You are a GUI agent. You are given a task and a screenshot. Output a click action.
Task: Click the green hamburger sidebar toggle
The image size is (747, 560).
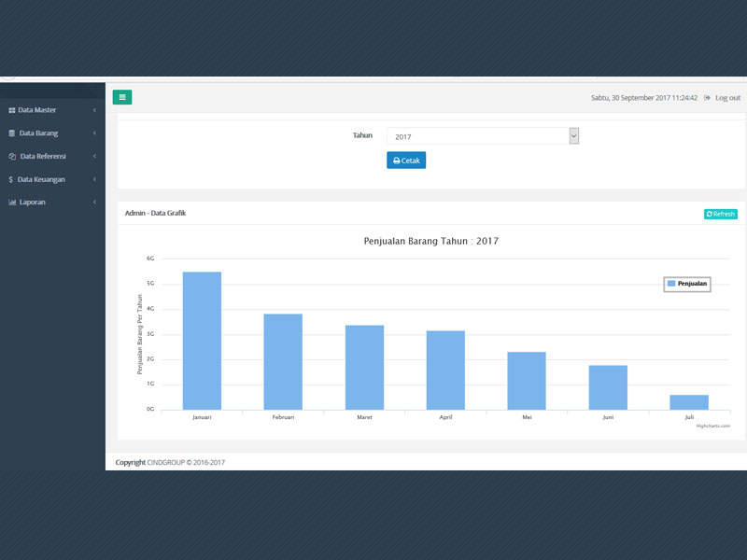(122, 96)
